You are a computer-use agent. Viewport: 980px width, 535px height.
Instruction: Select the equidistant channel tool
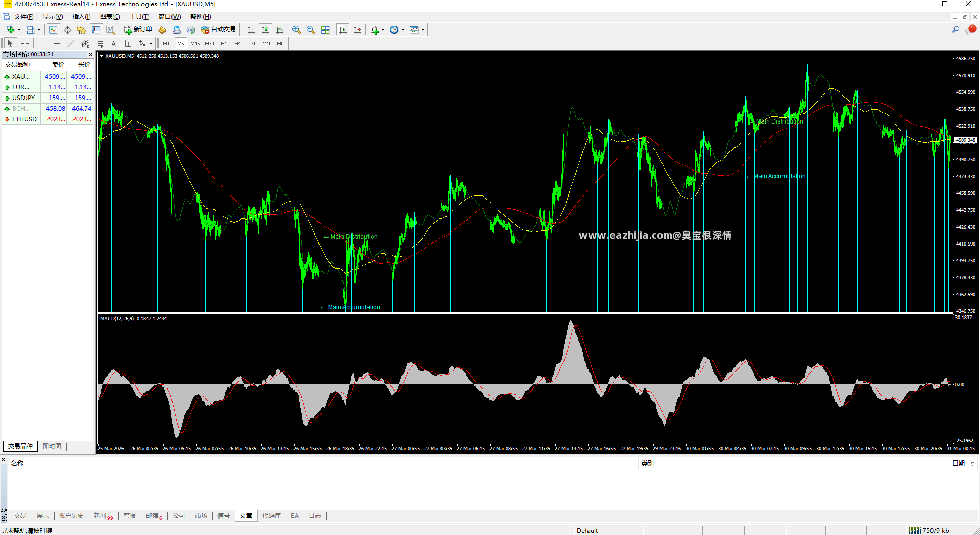85,44
